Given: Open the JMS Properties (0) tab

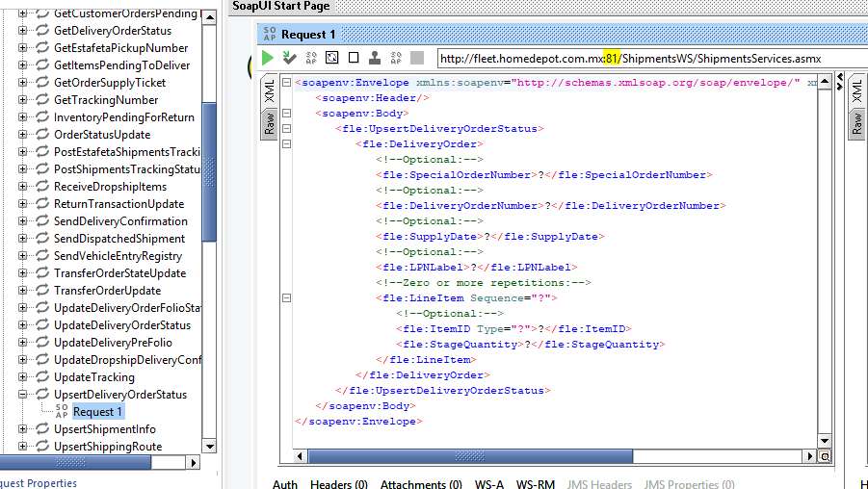Looking at the screenshot, I should [x=689, y=484].
